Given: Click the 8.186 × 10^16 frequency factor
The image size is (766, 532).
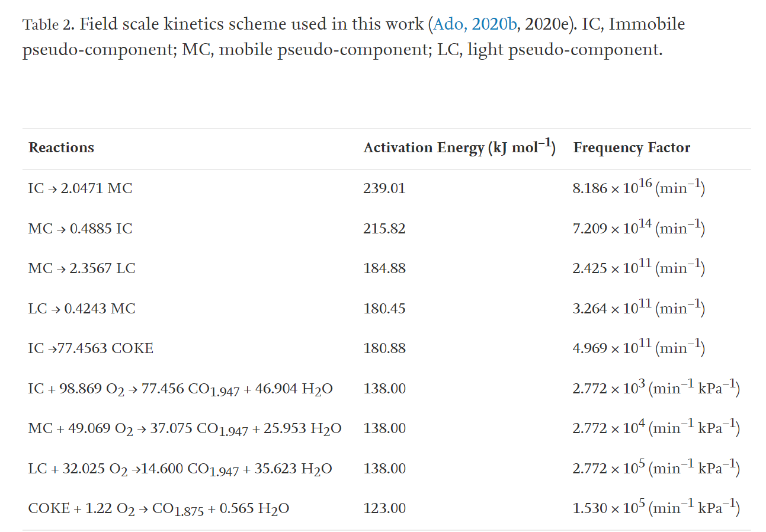Looking at the screenshot, I should 639,187.
